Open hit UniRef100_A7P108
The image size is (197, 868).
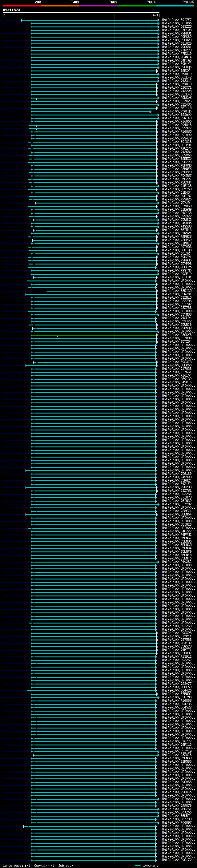click(177, 30)
